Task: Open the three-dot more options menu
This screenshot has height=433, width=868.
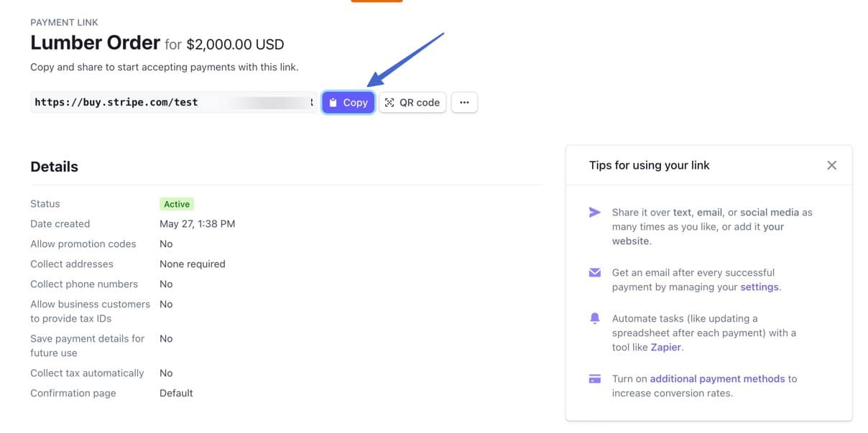Action: pos(464,103)
